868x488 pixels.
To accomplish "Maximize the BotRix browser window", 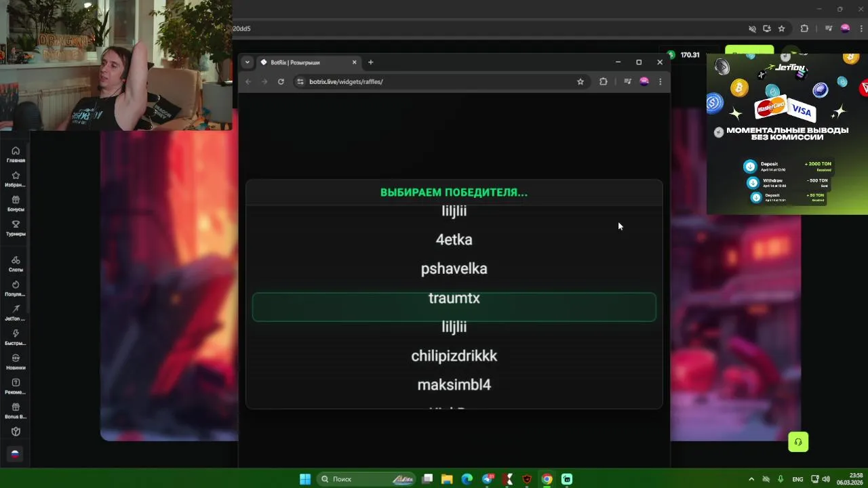I will coord(639,62).
